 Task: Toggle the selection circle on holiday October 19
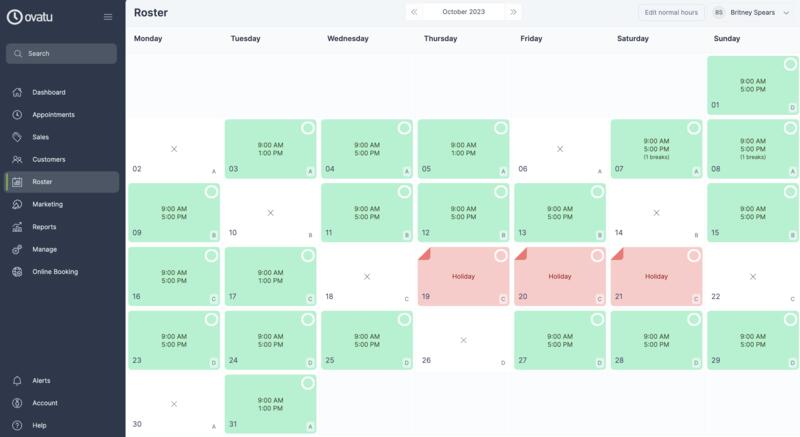501,255
